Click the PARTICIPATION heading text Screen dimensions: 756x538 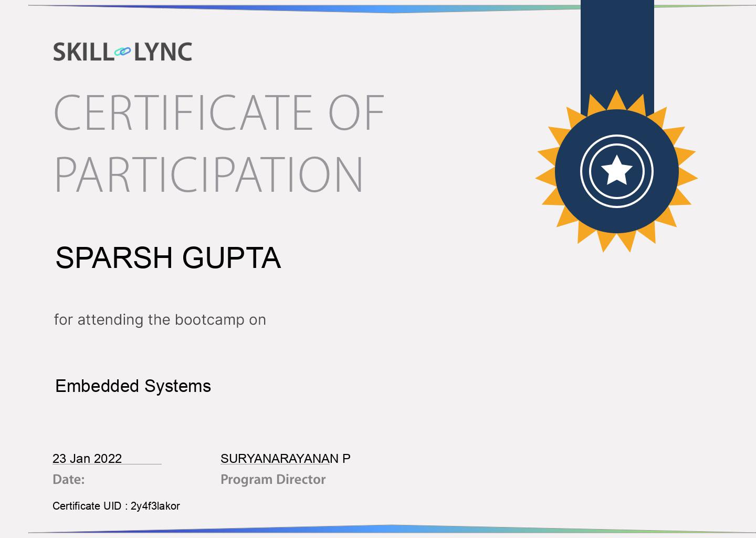click(208, 175)
